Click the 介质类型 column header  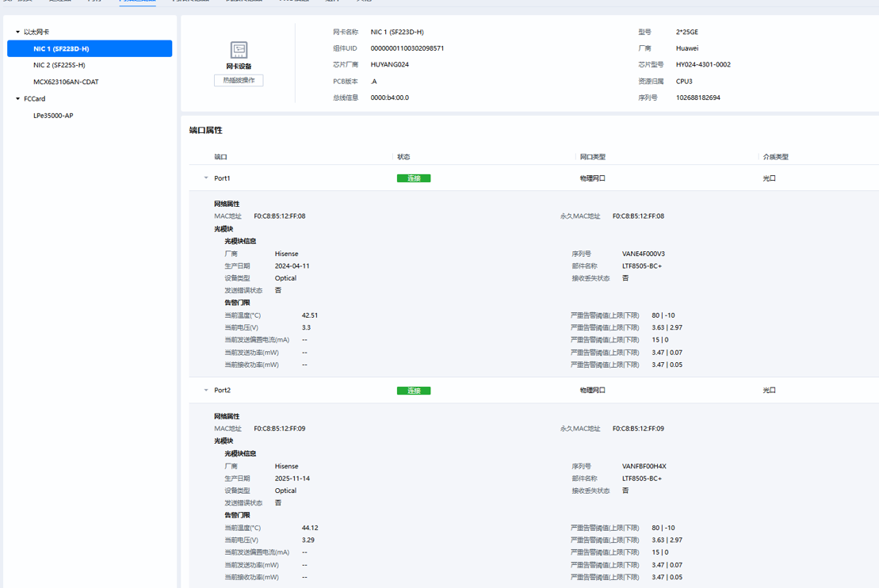click(775, 157)
